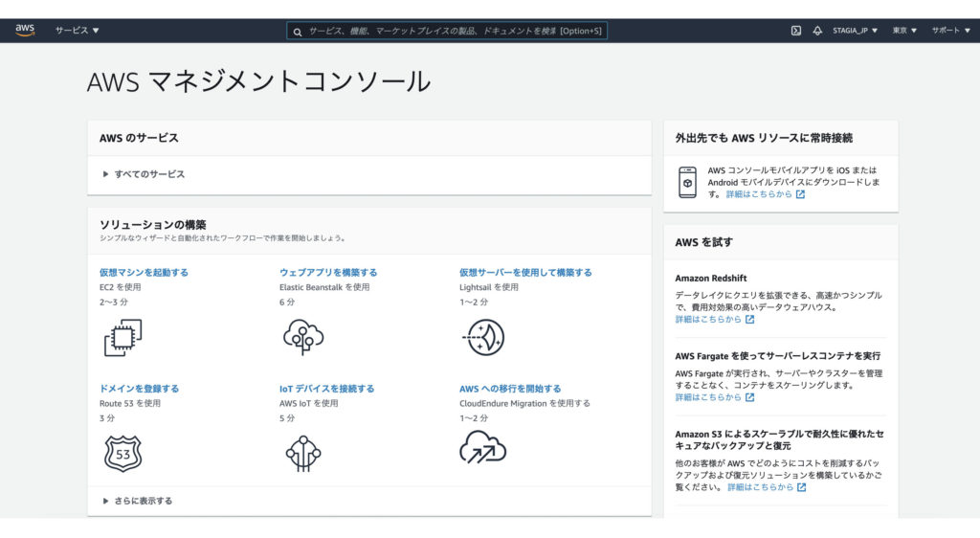Viewport: 980px width, 538px height.
Task: Open the CloudShell terminal icon
Action: click(795, 31)
